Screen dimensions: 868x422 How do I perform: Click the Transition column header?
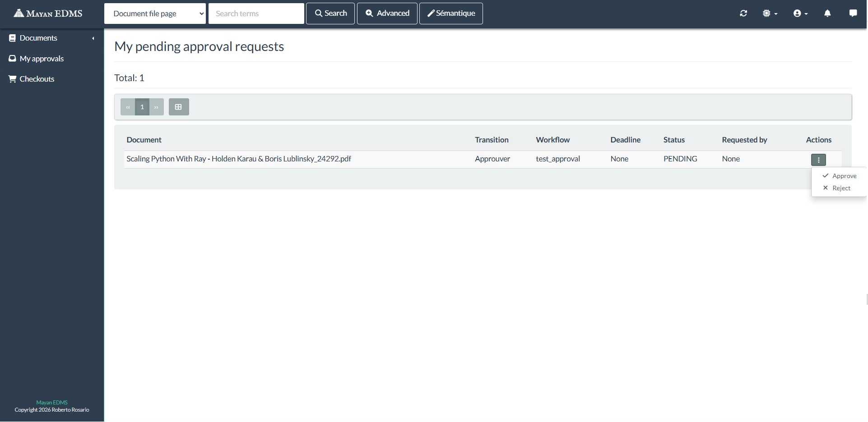click(492, 140)
